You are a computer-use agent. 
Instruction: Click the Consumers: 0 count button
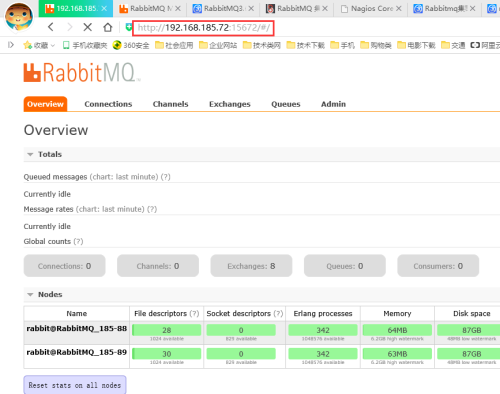(x=438, y=266)
